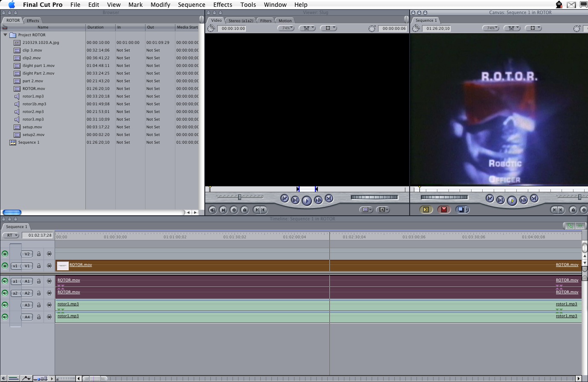
Task: Toggle V2 track visibility
Action: tap(5, 254)
